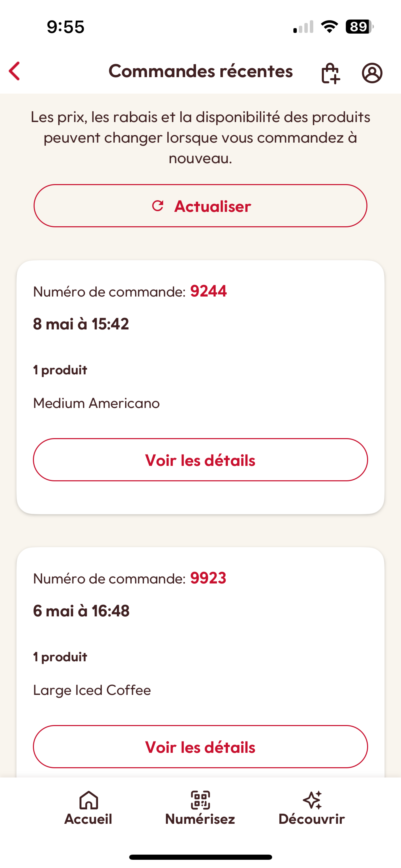The image size is (401, 868).
Task: View details for order 9244
Action: click(x=200, y=460)
